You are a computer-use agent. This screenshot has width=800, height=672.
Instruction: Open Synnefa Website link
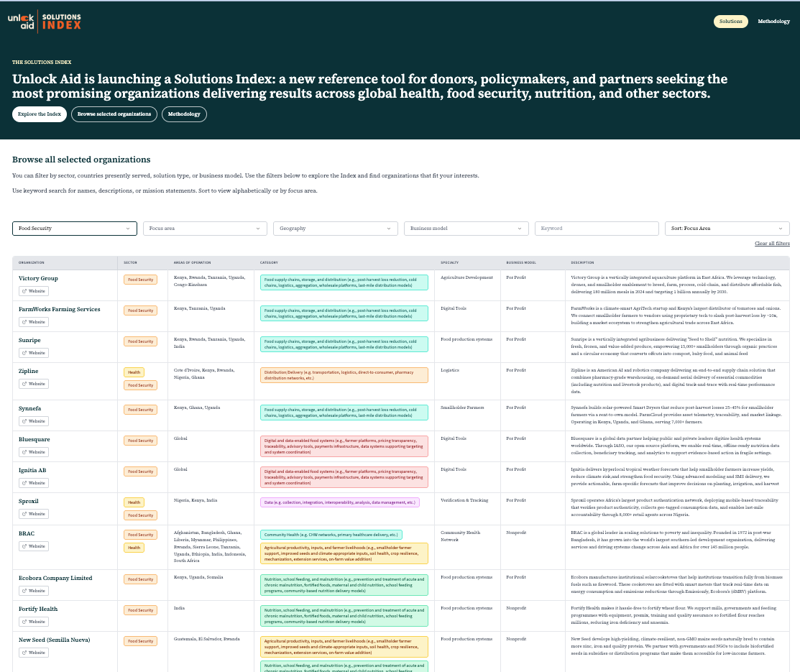(x=34, y=421)
